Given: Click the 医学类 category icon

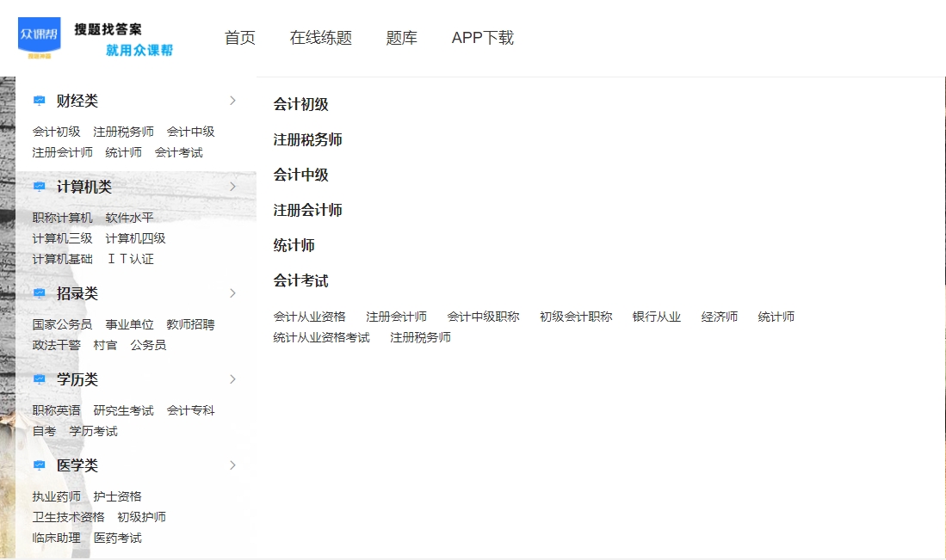Looking at the screenshot, I should click(38, 465).
